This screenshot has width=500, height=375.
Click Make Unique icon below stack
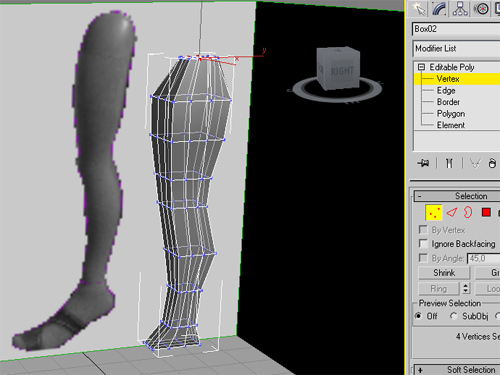[x=475, y=163]
